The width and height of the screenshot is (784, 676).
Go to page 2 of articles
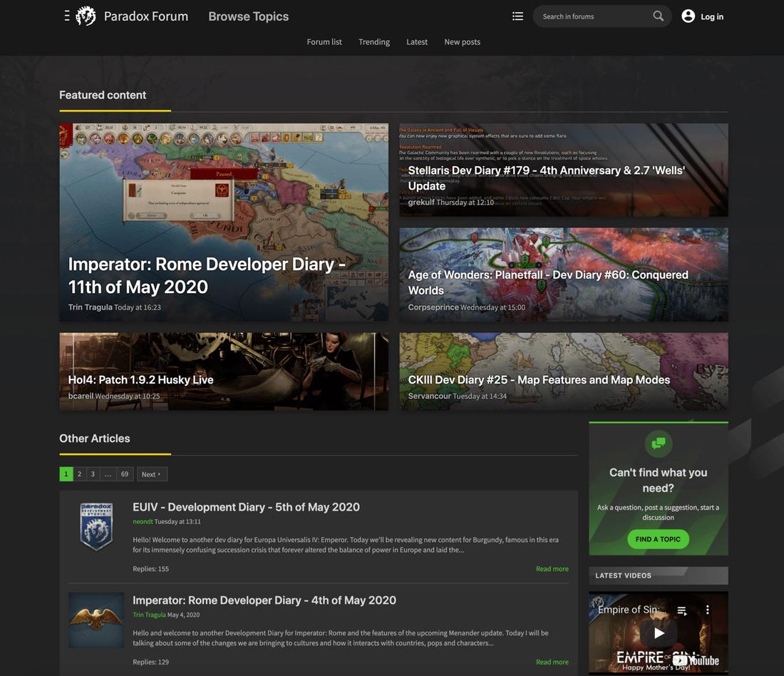79,474
